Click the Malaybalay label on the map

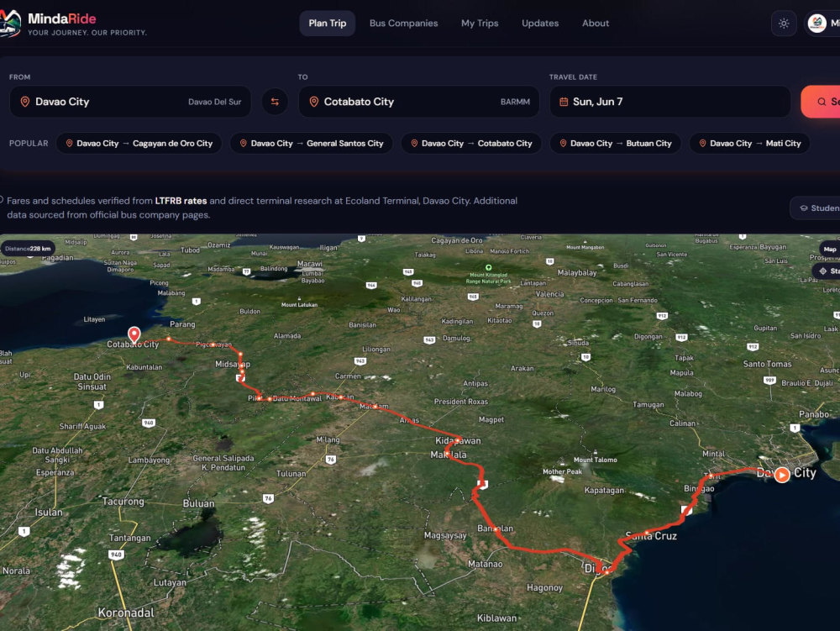(577, 272)
